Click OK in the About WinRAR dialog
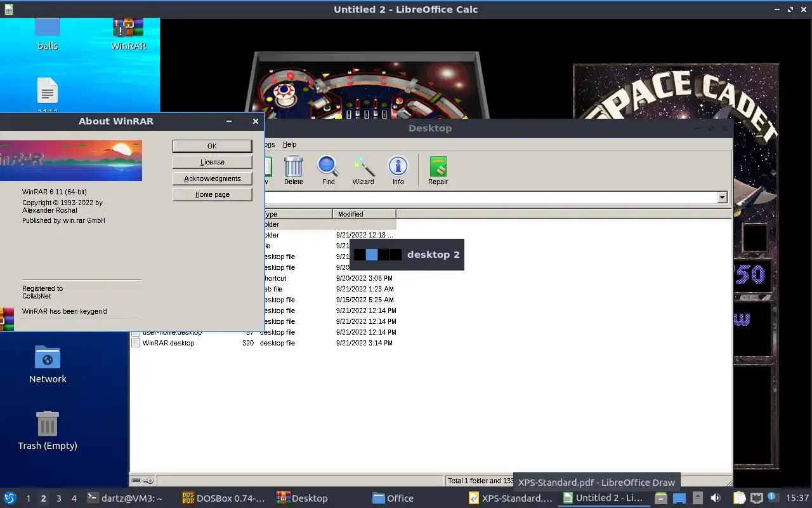The height and width of the screenshot is (508, 812). (x=212, y=146)
